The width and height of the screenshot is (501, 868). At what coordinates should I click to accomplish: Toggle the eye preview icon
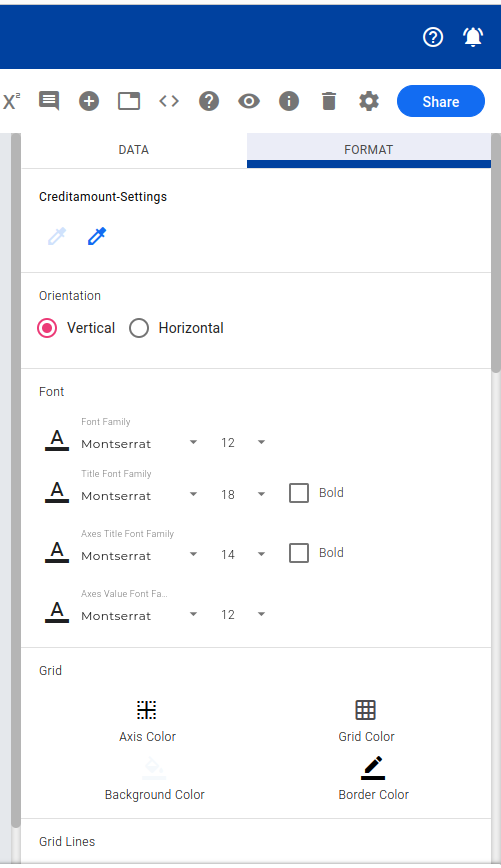[x=249, y=101]
